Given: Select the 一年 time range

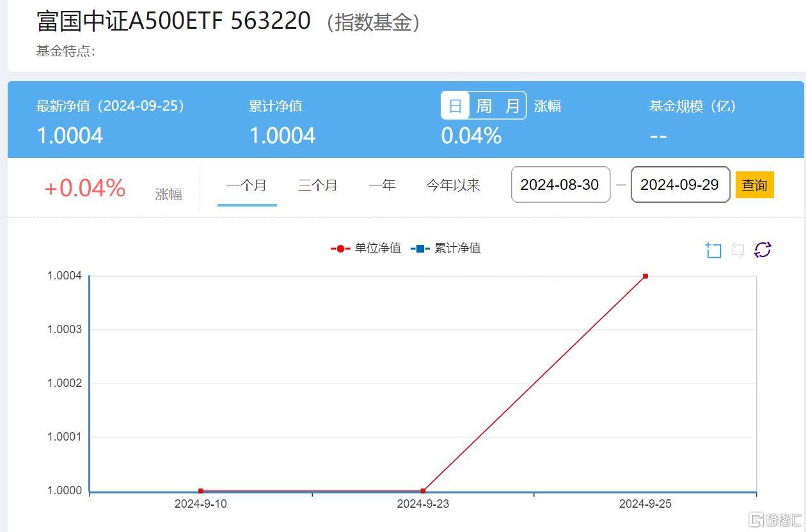Looking at the screenshot, I should pos(382,185).
